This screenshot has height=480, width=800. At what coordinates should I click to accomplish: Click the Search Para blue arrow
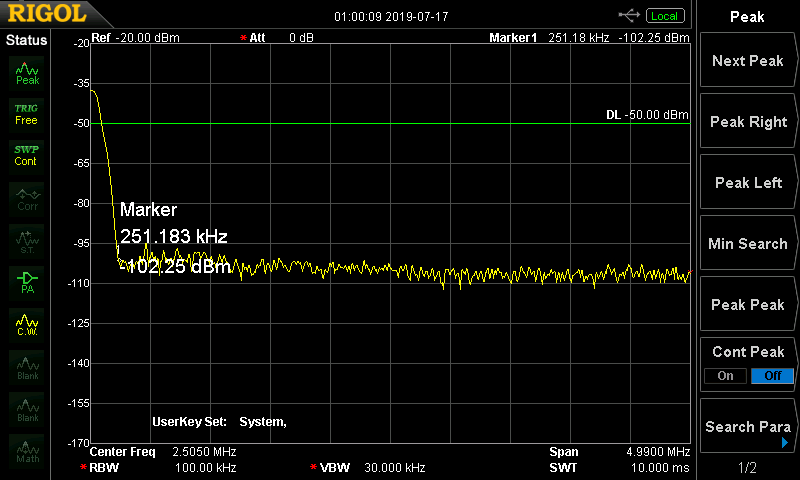pos(785,442)
